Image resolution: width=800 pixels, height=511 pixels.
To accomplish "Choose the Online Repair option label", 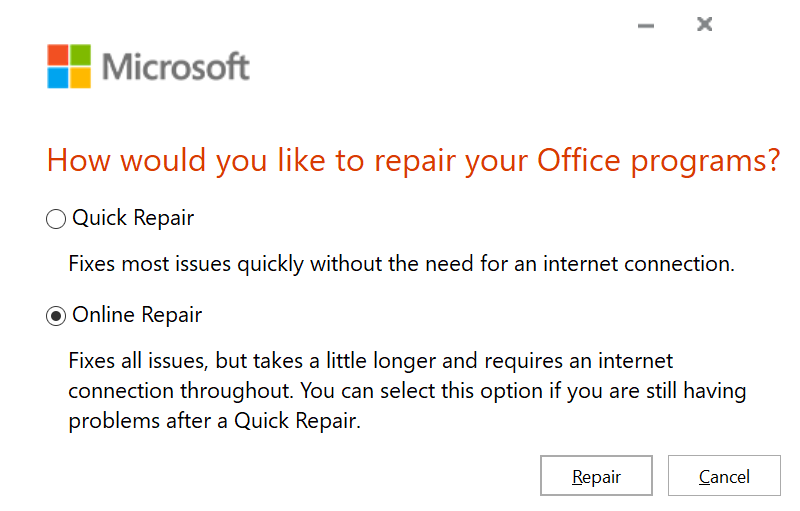I will pyautogui.click(x=137, y=315).
